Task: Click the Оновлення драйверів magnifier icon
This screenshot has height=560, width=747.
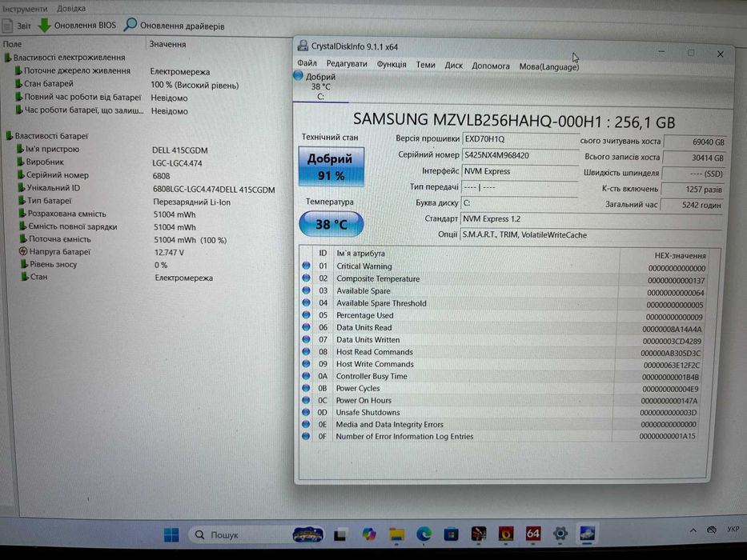Action: pos(130,25)
